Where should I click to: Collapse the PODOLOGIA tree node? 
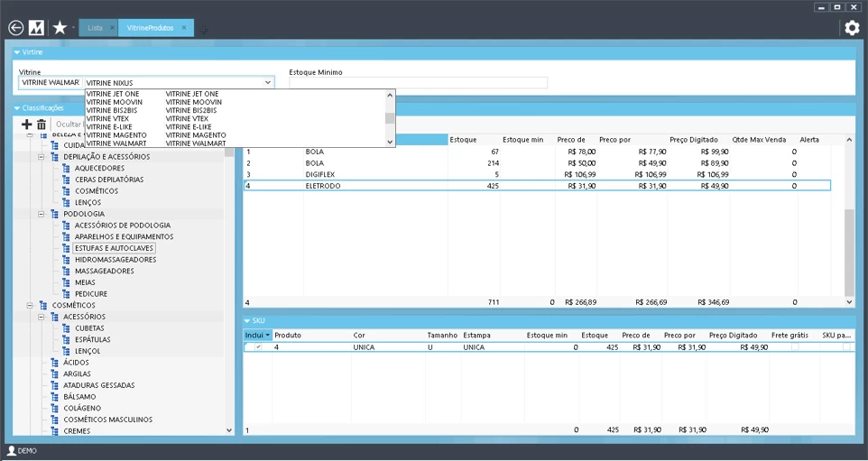tap(42, 214)
